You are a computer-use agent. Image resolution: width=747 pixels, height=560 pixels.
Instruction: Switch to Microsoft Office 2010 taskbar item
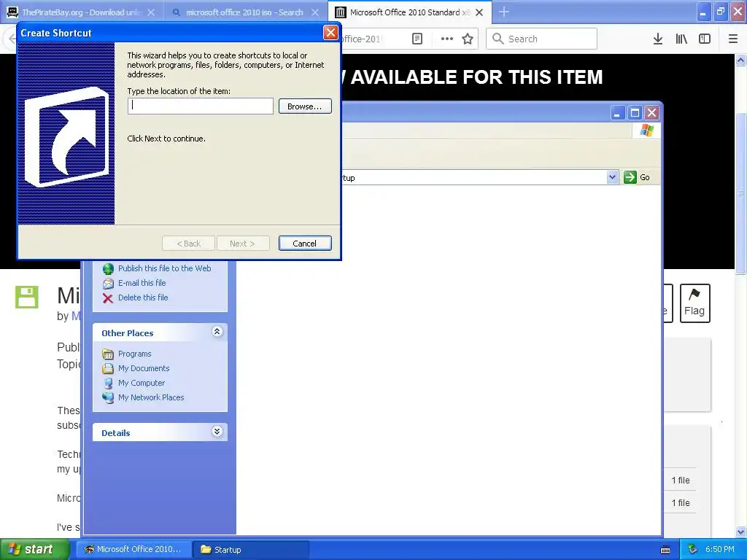point(133,549)
